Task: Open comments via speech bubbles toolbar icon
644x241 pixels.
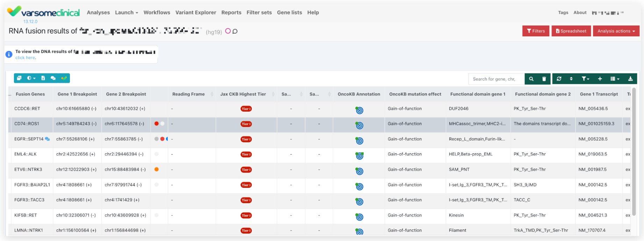Action: pyautogui.click(x=53, y=78)
